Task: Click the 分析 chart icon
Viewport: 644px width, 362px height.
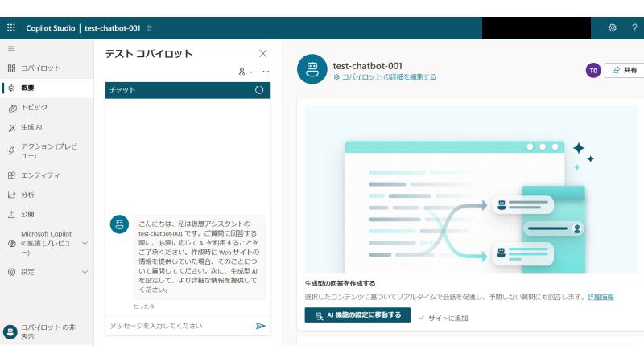Action: pos(11,195)
